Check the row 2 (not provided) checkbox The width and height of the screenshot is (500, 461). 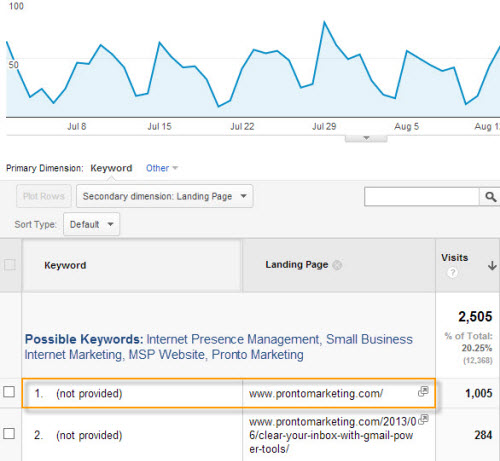pyautogui.click(x=9, y=434)
